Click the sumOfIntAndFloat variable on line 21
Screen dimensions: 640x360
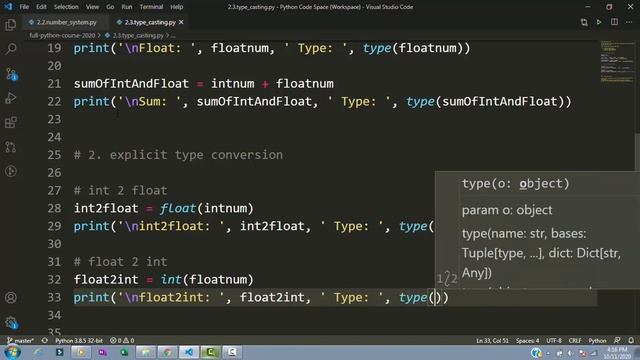tap(131, 84)
